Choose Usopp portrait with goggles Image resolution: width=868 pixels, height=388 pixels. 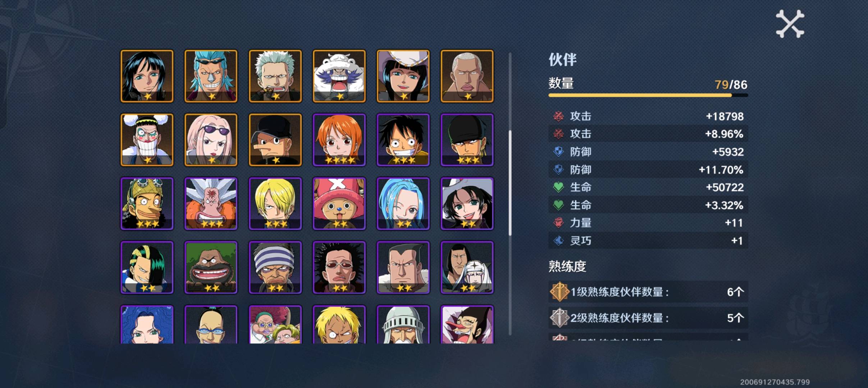click(147, 204)
